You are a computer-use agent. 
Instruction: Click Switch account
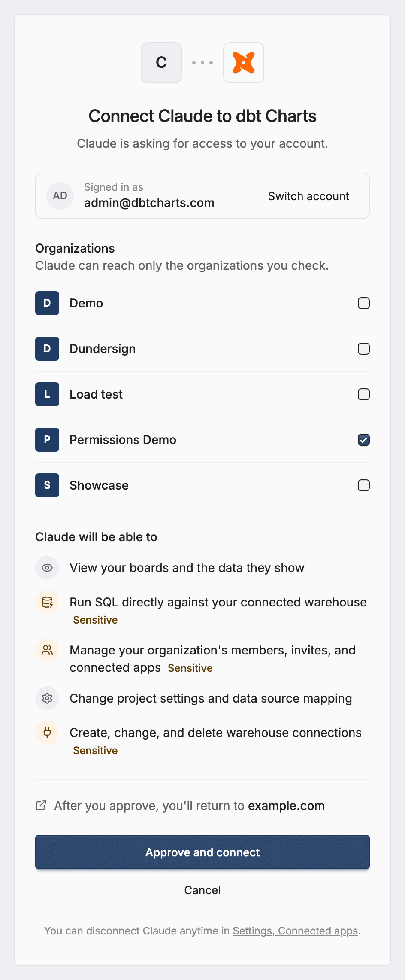pos(308,196)
